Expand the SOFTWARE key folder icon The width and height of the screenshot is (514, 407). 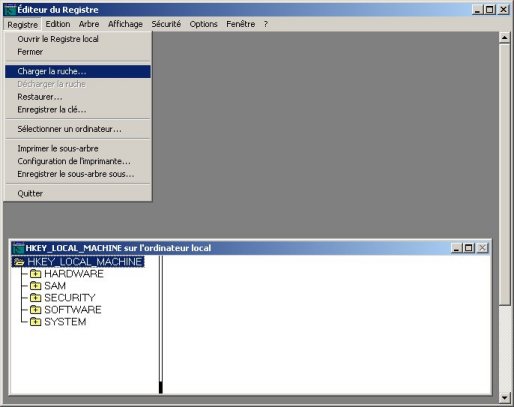coord(35,310)
